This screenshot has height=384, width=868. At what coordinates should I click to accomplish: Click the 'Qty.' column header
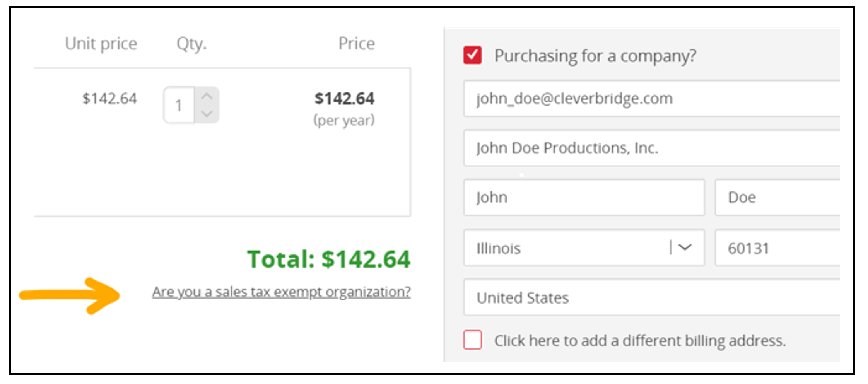(x=191, y=43)
